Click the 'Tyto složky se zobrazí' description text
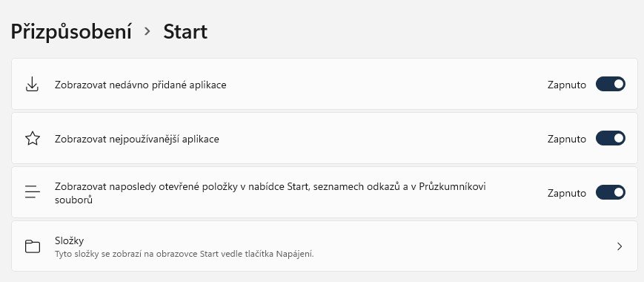 184,254
